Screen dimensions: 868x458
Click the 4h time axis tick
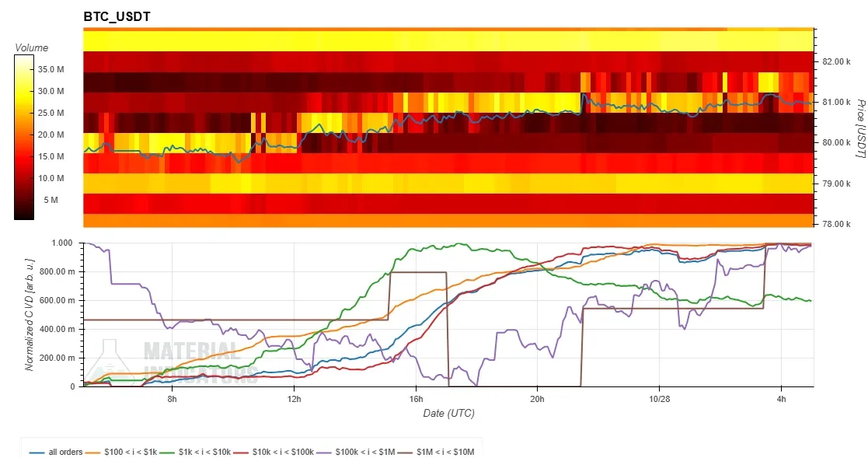pyautogui.click(x=781, y=399)
